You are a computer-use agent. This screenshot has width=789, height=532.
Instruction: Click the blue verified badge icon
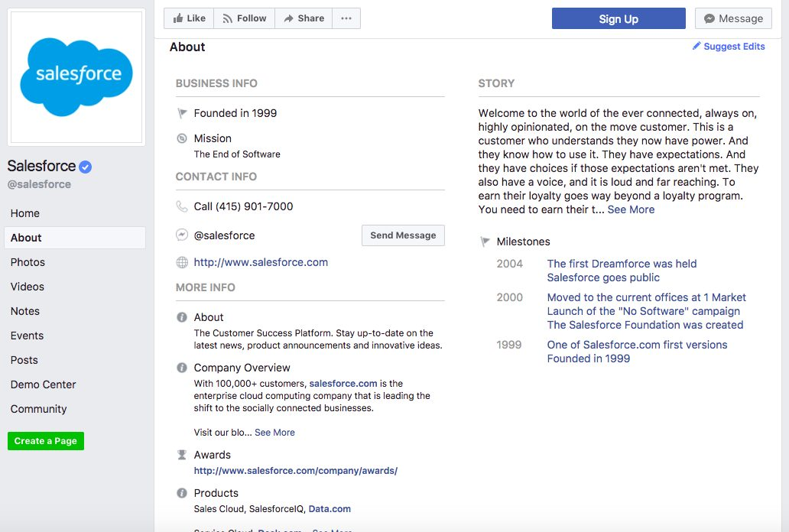click(86, 167)
